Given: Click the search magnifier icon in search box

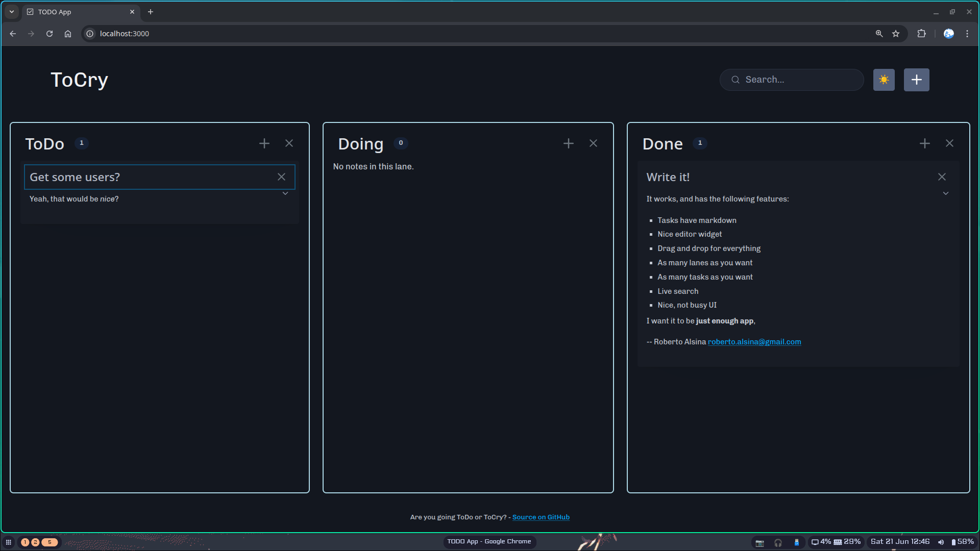Looking at the screenshot, I should point(735,80).
